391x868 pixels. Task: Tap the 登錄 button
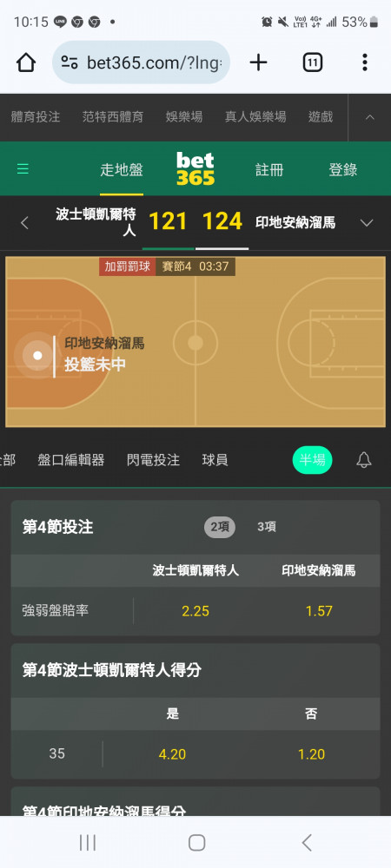coord(343,169)
